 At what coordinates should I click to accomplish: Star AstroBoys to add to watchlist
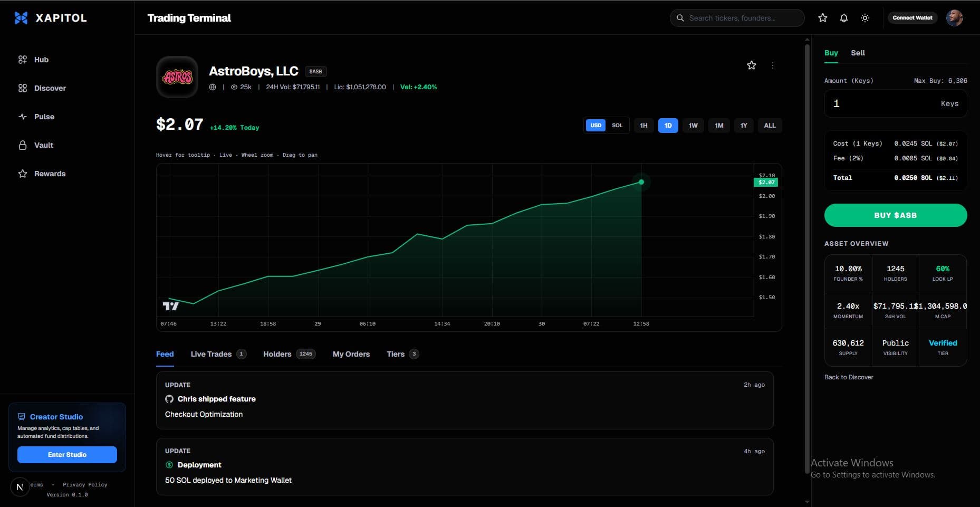[x=752, y=65]
